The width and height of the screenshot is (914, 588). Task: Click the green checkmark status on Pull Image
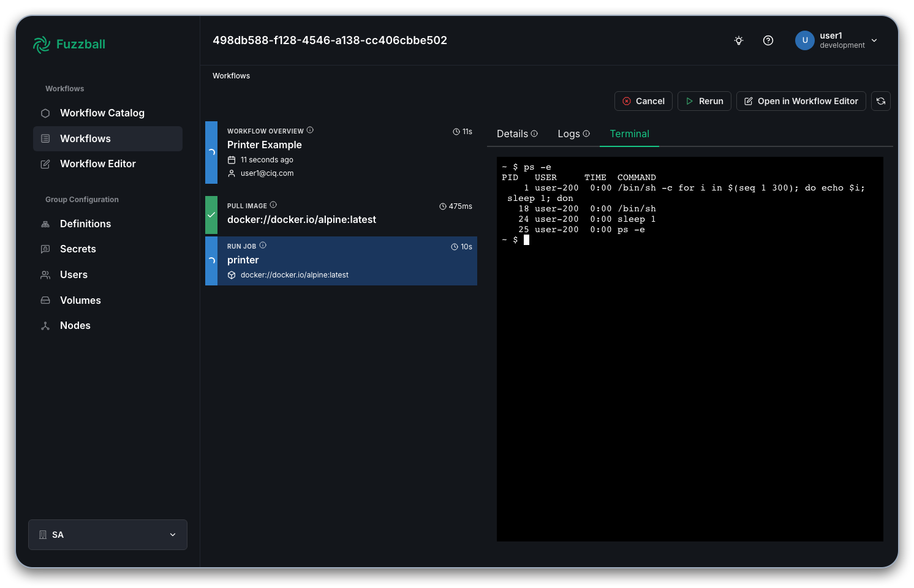(211, 215)
